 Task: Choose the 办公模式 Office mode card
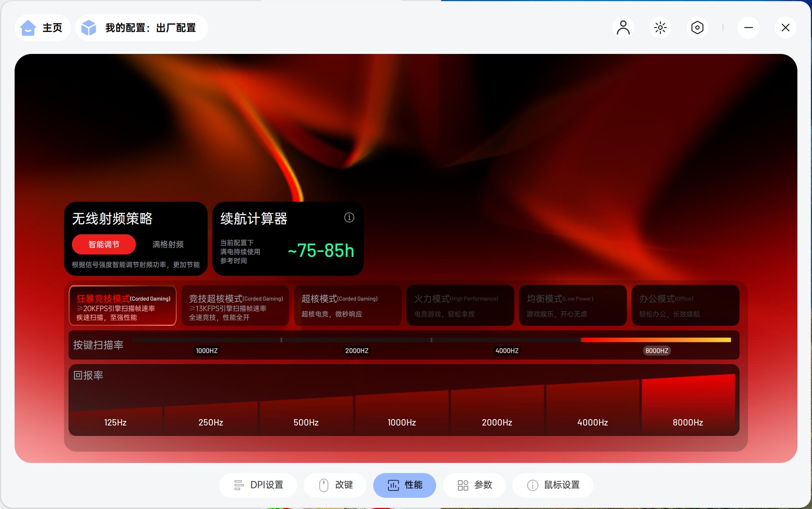tap(685, 306)
